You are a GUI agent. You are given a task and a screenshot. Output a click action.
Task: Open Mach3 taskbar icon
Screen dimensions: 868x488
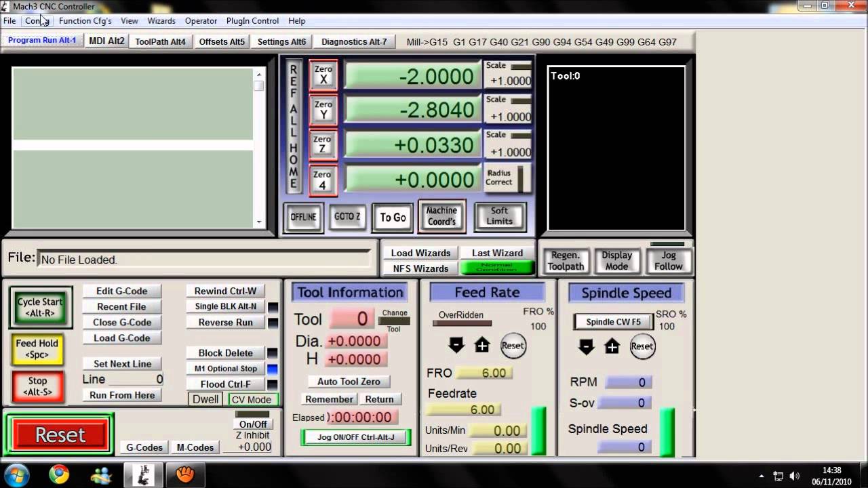pyautogui.click(x=143, y=474)
